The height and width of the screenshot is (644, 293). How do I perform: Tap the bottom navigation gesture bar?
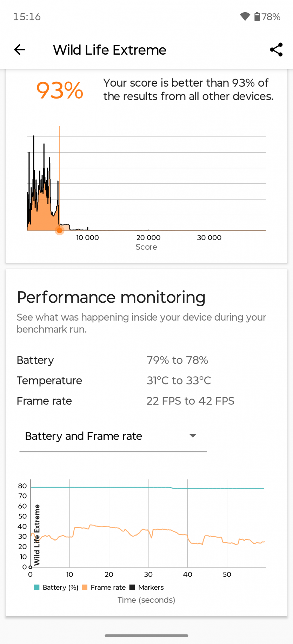[x=146, y=635]
